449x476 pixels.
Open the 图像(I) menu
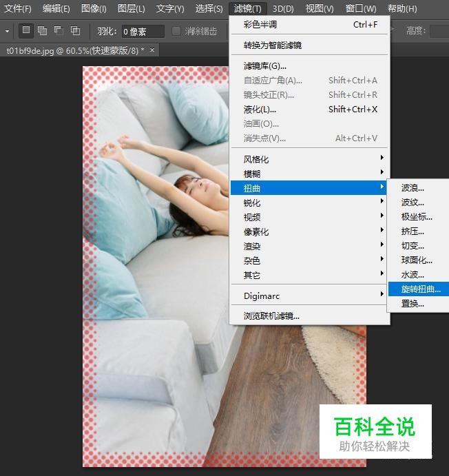[x=94, y=8]
